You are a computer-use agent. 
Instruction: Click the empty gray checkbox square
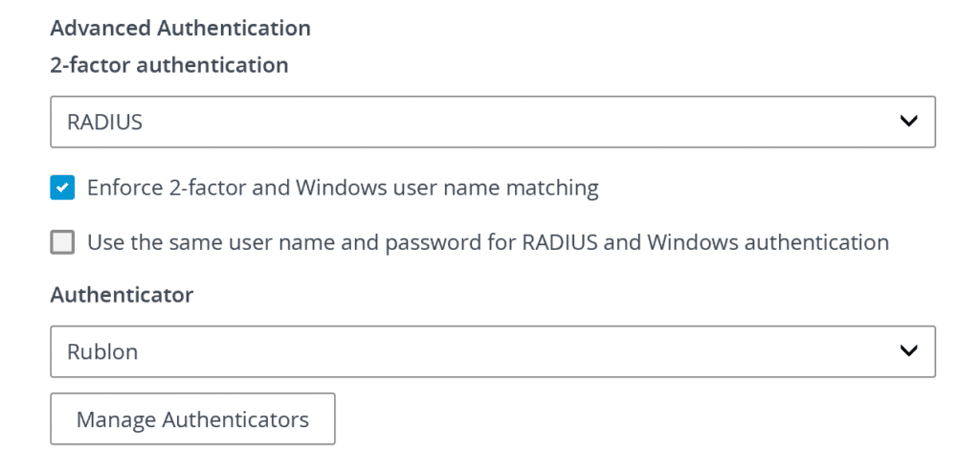62,242
